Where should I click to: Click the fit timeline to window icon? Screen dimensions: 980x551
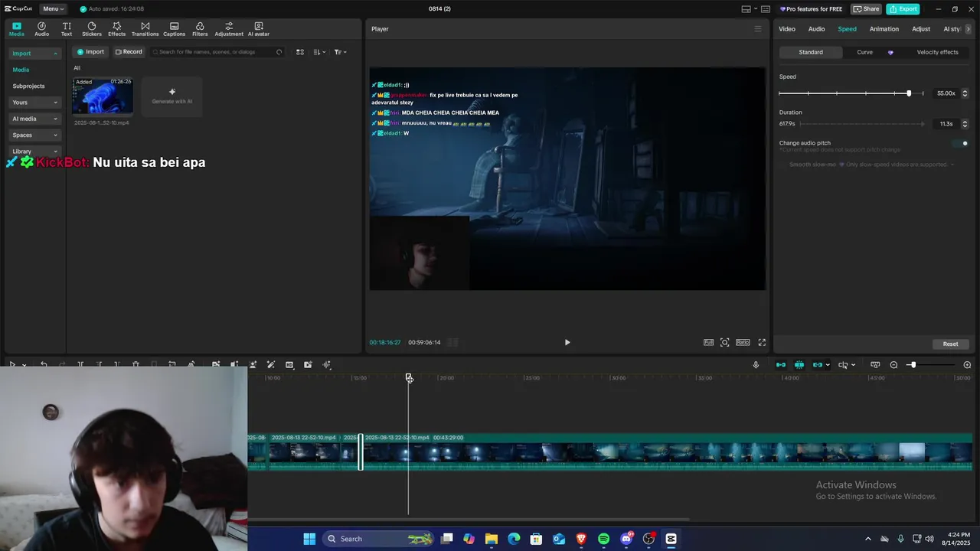[x=875, y=365]
